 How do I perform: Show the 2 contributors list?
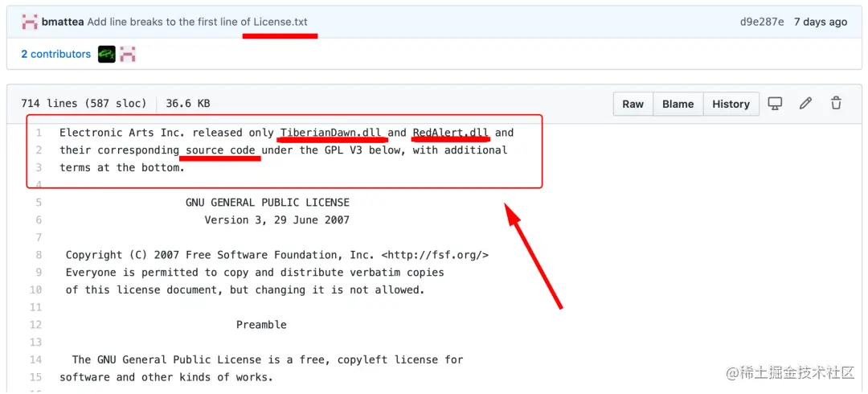55,55
